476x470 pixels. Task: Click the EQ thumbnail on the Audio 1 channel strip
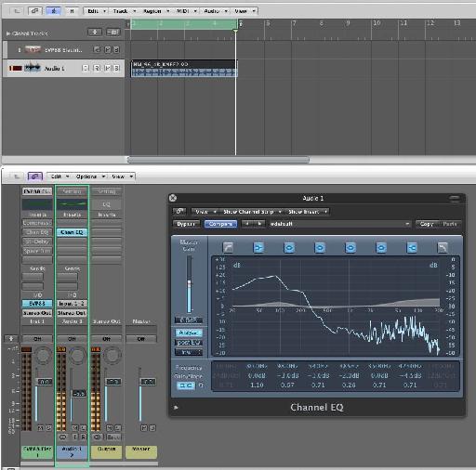72,204
